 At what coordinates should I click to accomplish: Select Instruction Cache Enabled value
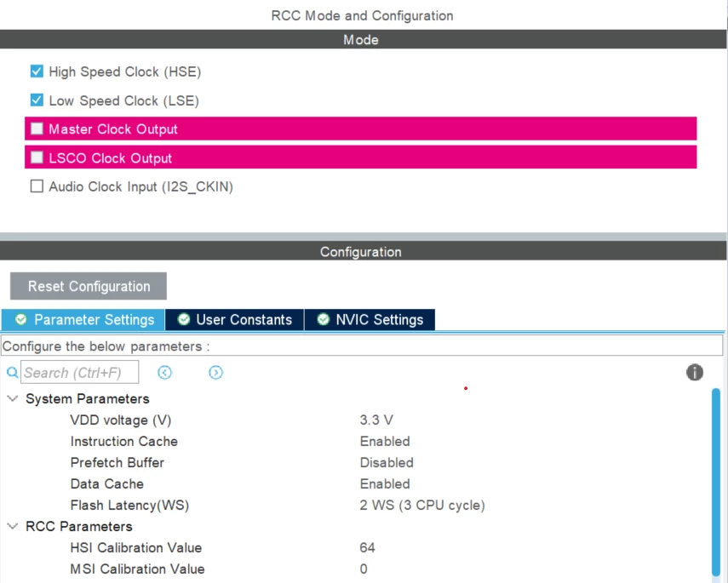[385, 442]
